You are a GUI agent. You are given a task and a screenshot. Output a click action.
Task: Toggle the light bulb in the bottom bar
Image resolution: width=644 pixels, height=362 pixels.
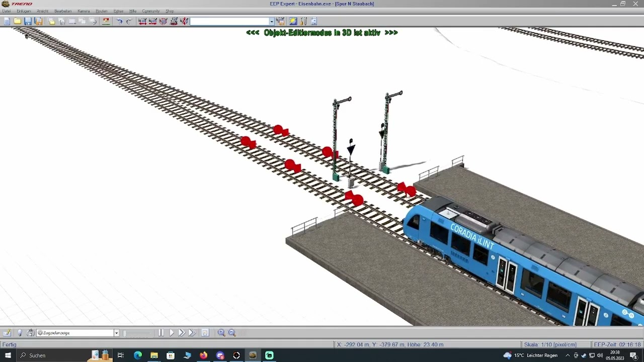(x=20, y=333)
